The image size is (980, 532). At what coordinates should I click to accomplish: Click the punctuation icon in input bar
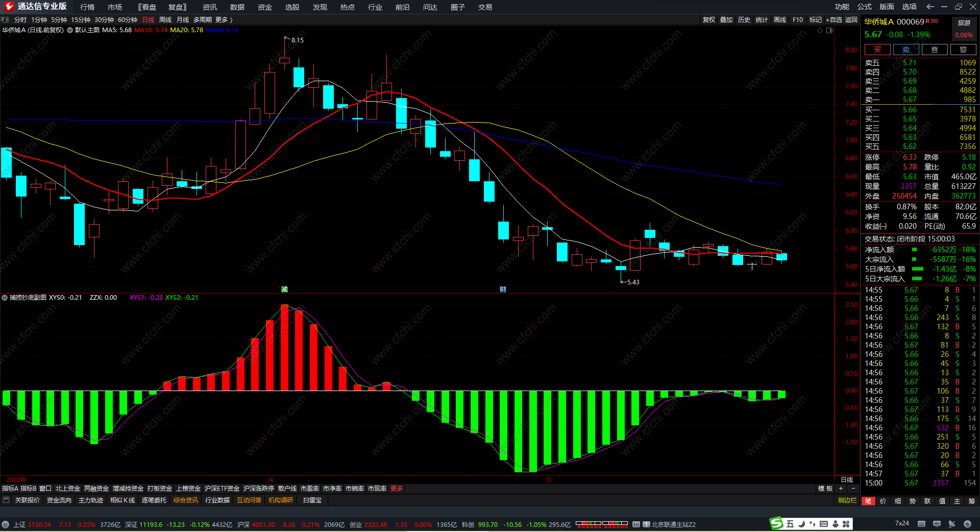click(x=812, y=524)
